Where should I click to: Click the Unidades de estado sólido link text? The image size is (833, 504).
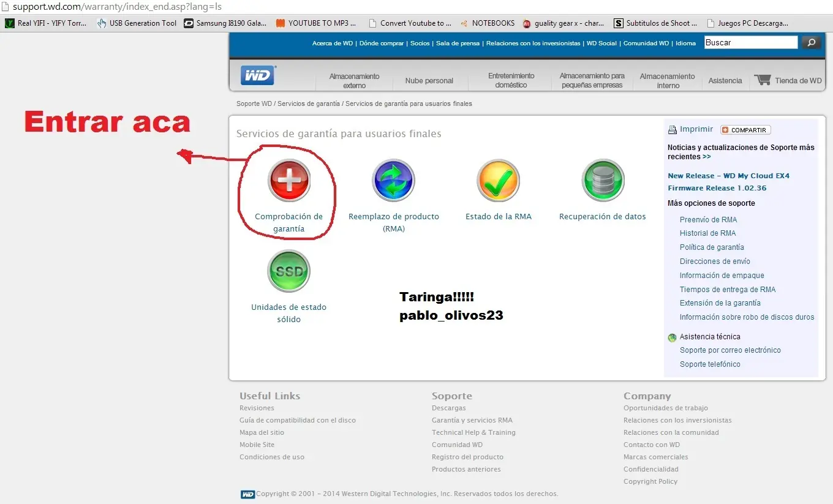(x=289, y=314)
